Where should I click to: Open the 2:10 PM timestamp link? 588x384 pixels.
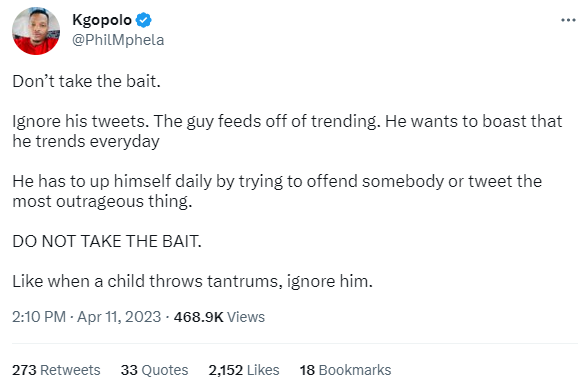(39, 317)
